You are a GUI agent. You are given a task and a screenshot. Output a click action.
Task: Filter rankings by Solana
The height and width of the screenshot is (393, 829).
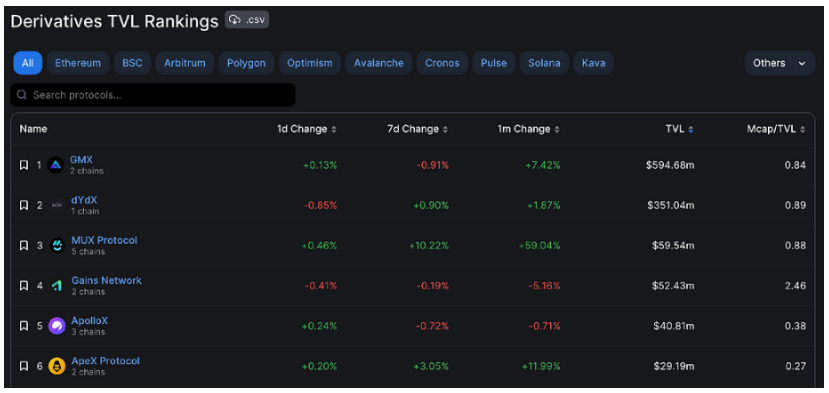[x=544, y=63]
